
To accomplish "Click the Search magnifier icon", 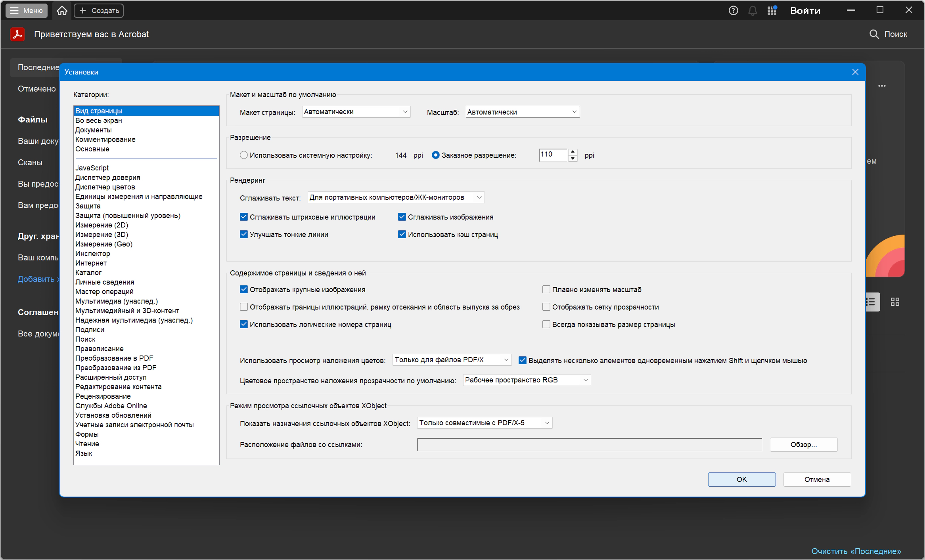I will pyautogui.click(x=874, y=34).
